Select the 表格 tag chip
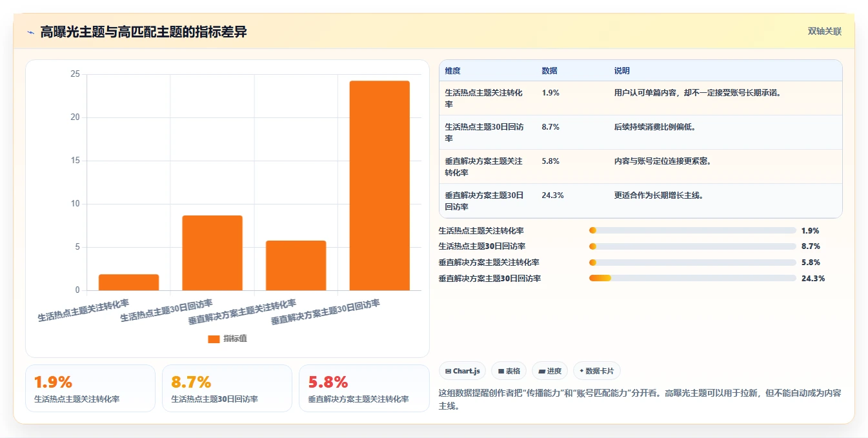 [x=509, y=371]
